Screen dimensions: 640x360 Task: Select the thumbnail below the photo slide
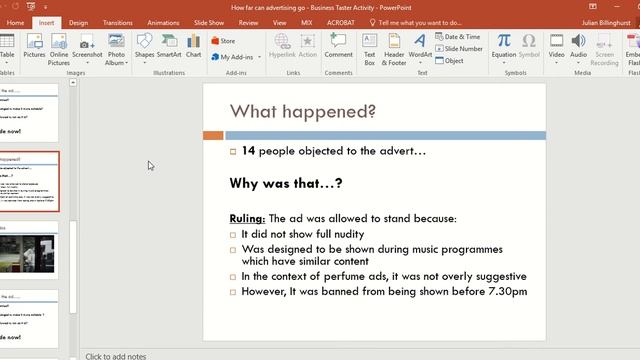[29, 319]
